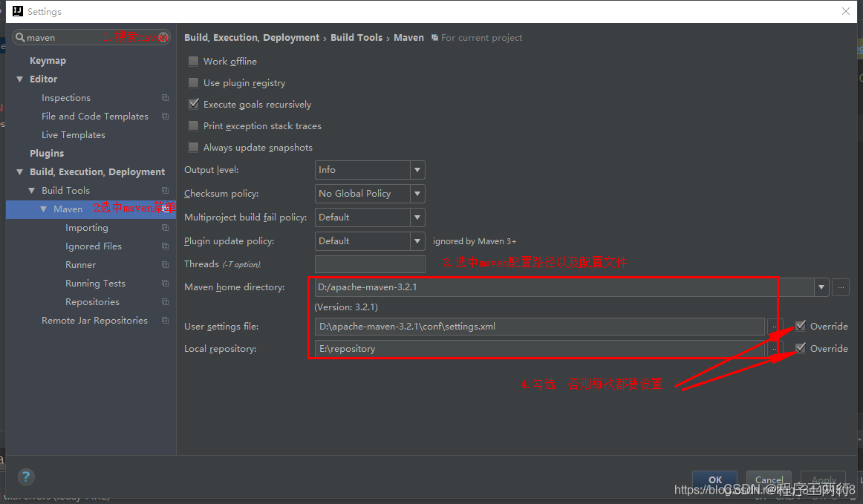Open Remote Jar Repositories page
This screenshot has height=504, width=863.
(x=94, y=320)
